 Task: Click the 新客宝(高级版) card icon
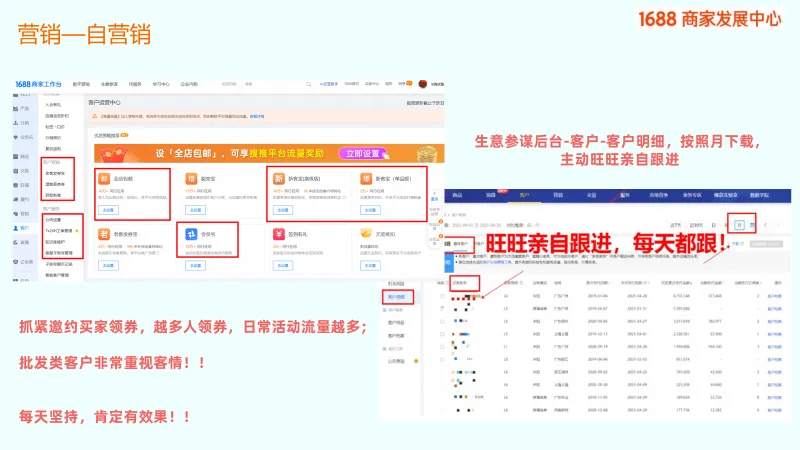[278, 178]
